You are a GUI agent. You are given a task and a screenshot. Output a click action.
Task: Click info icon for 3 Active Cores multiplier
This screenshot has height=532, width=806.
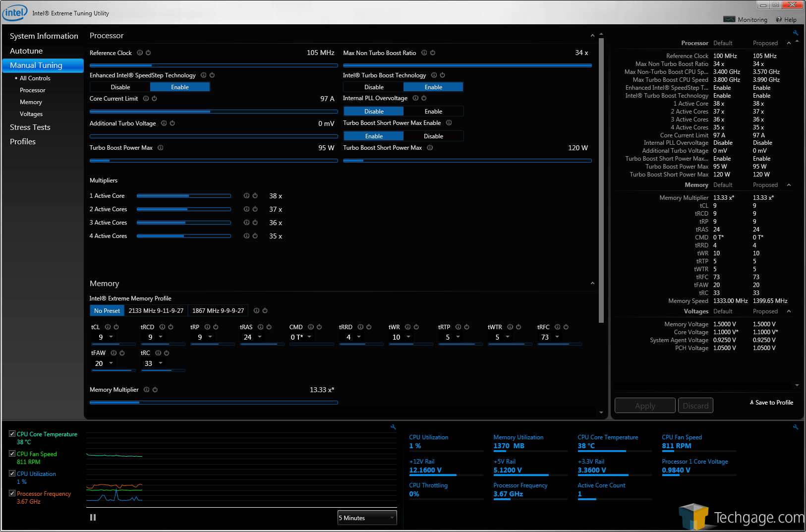pyautogui.click(x=247, y=223)
